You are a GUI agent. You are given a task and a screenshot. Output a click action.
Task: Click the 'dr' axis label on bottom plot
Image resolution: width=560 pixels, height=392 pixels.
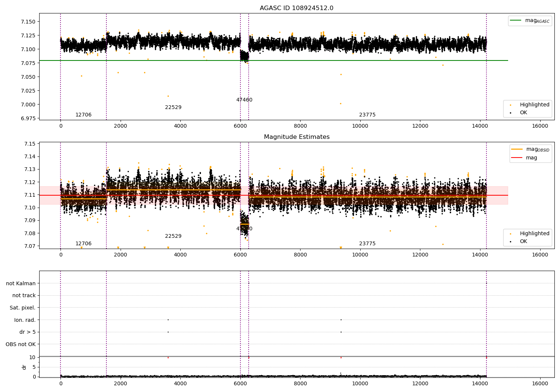(x=24, y=367)
